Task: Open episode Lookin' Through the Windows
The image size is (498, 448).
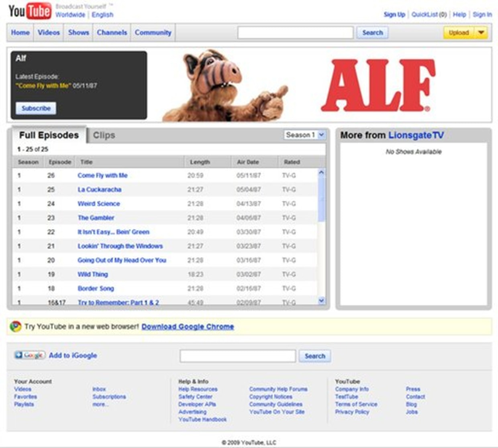Action: tap(120, 246)
